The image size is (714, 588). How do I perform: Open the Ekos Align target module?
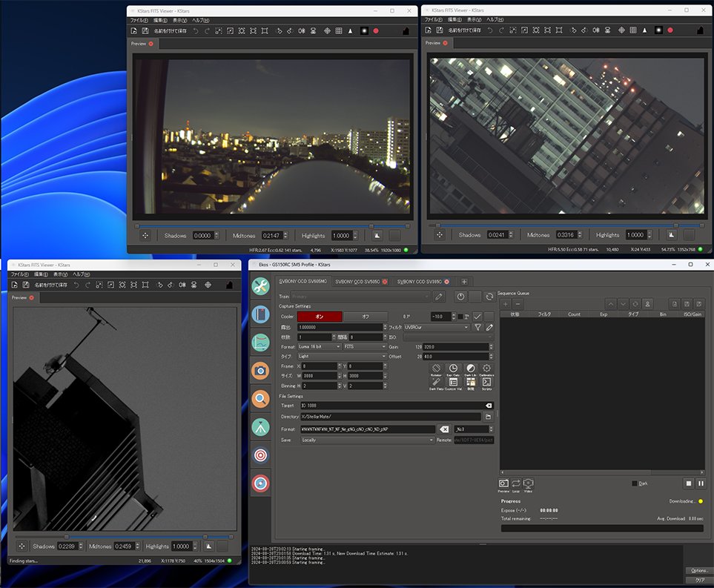coord(260,455)
